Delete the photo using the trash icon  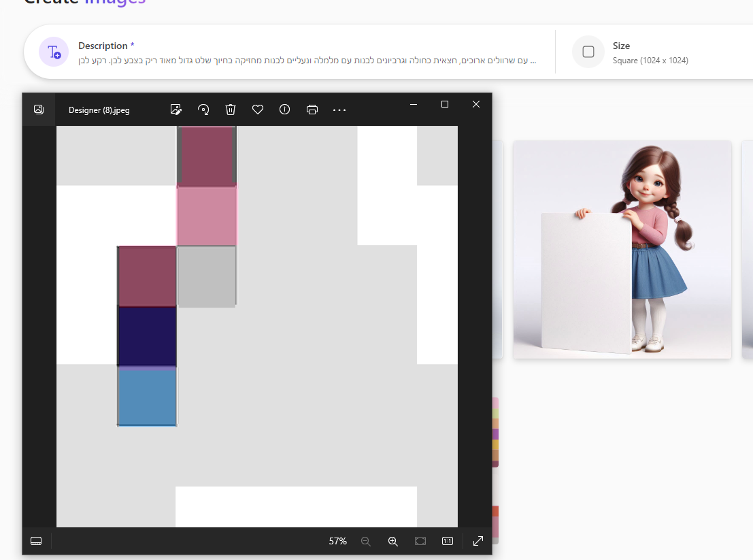(x=231, y=110)
